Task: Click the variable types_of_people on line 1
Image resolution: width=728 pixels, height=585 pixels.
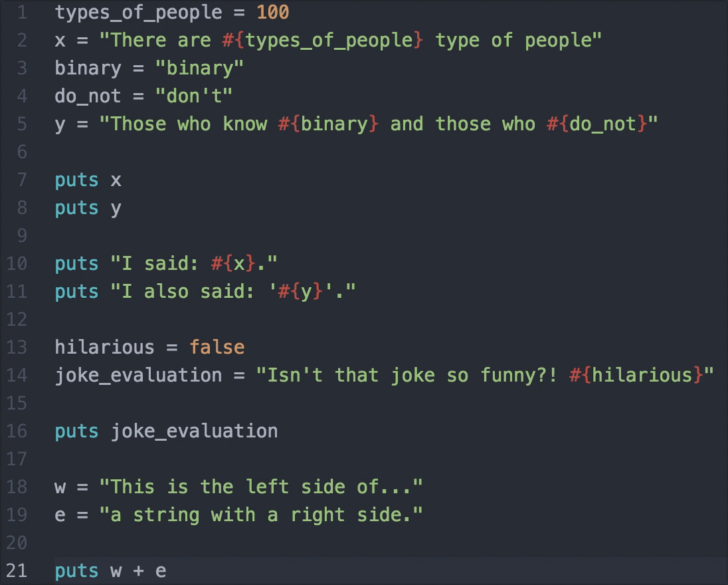Action: 138,13
